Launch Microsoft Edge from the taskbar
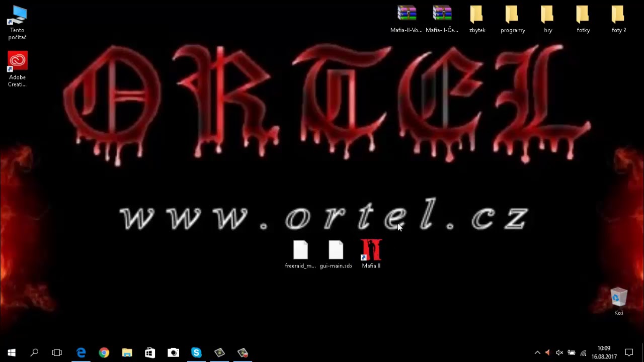The height and width of the screenshot is (362, 644). click(81, 352)
